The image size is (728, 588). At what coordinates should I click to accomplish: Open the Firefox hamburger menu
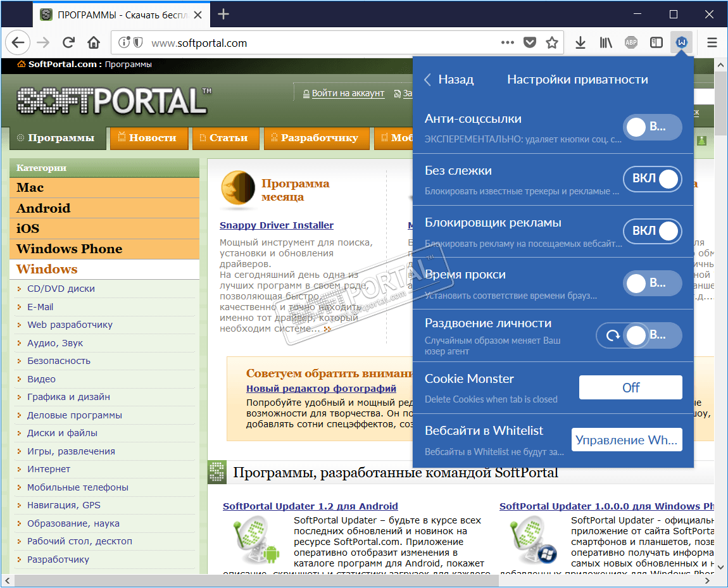coord(712,42)
